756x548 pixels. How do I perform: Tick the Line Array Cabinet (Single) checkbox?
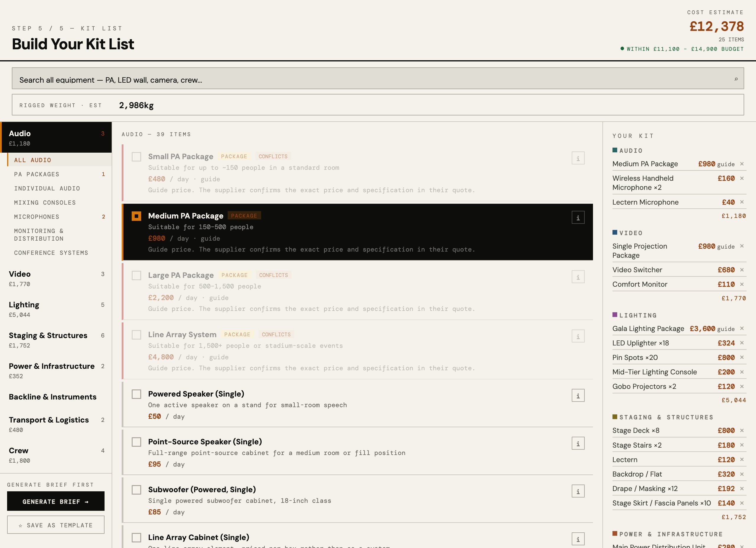136,538
